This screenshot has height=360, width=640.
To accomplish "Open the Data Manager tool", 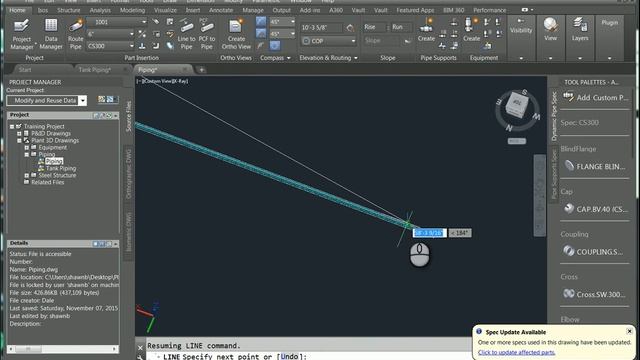I will [x=51, y=34].
